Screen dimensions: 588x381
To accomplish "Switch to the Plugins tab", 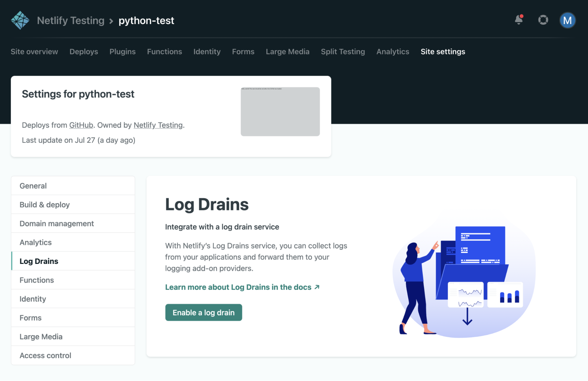I will tap(122, 51).
